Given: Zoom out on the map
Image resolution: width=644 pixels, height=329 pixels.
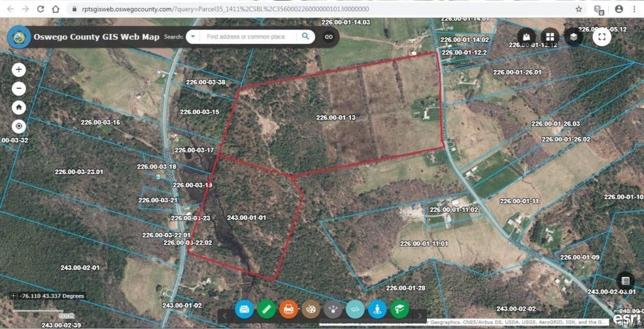Looking at the screenshot, I should point(19,89).
